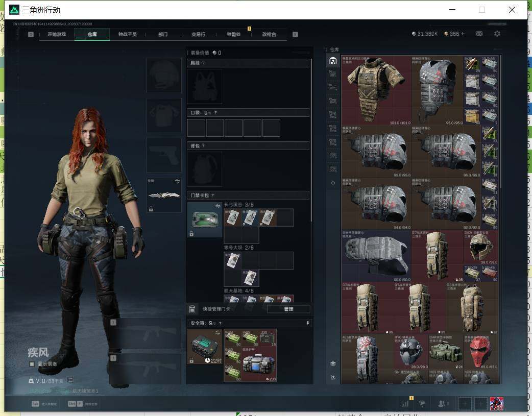Select the blue duffel item in safe box

point(259,364)
